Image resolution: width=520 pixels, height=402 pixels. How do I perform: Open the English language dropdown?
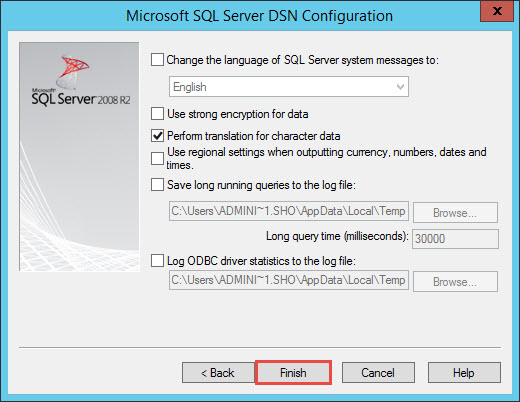coord(289,87)
